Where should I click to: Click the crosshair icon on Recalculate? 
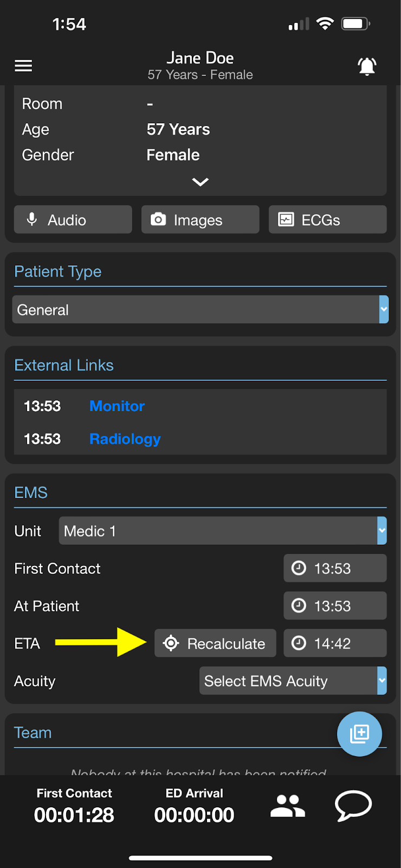tap(171, 643)
